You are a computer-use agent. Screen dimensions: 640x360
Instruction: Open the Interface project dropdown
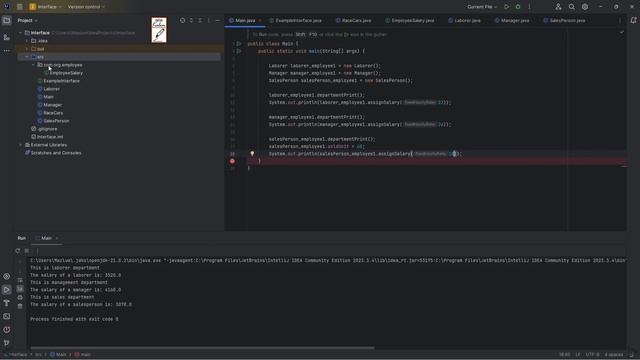pyautogui.click(x=45, y=7)
